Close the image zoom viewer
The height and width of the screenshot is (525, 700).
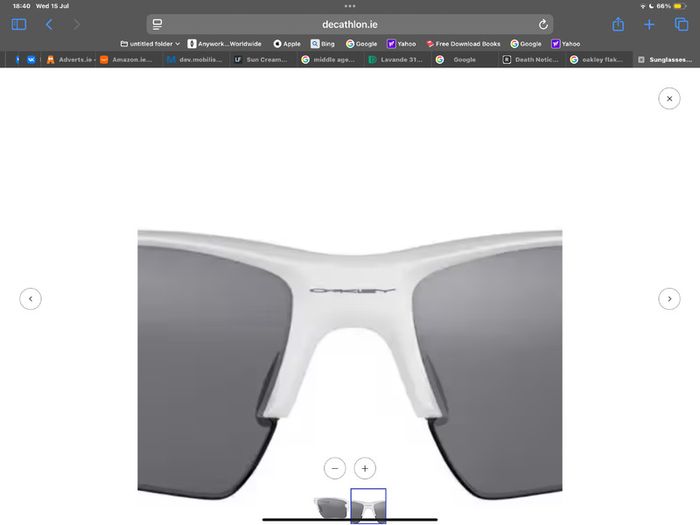coord(669,99)
